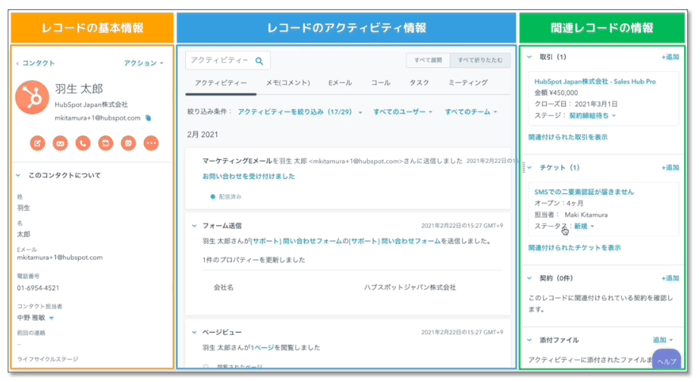
Task: Click the magnifier icon in activity search
Action: click(x=259, y=61)
